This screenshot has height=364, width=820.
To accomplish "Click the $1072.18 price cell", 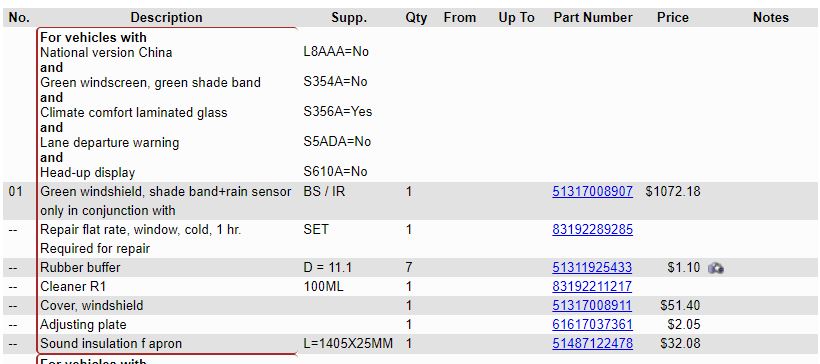I will click(x=673, y=192).
